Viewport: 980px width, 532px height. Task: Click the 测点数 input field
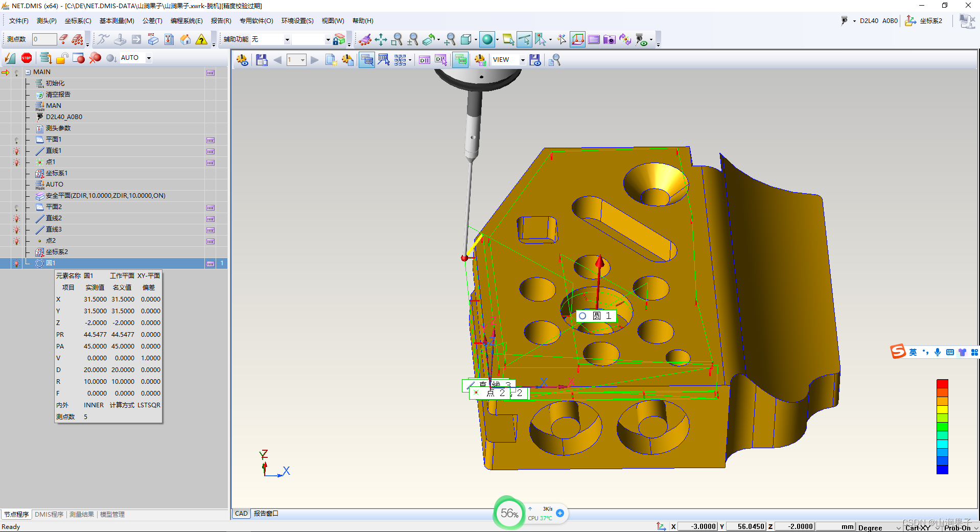pyautogui.click(x=44, y=39)
